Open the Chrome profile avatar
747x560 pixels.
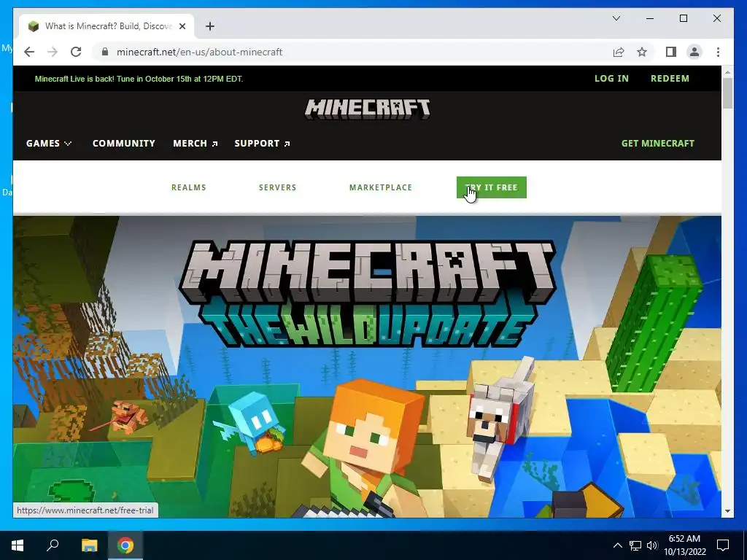(x=694, y=52)
